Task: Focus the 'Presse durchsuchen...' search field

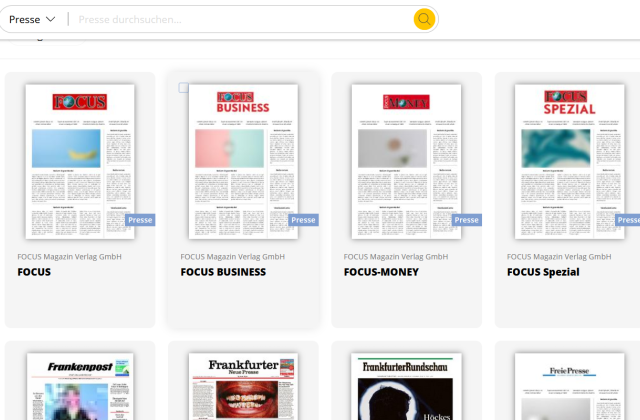Action: point(243,20)
